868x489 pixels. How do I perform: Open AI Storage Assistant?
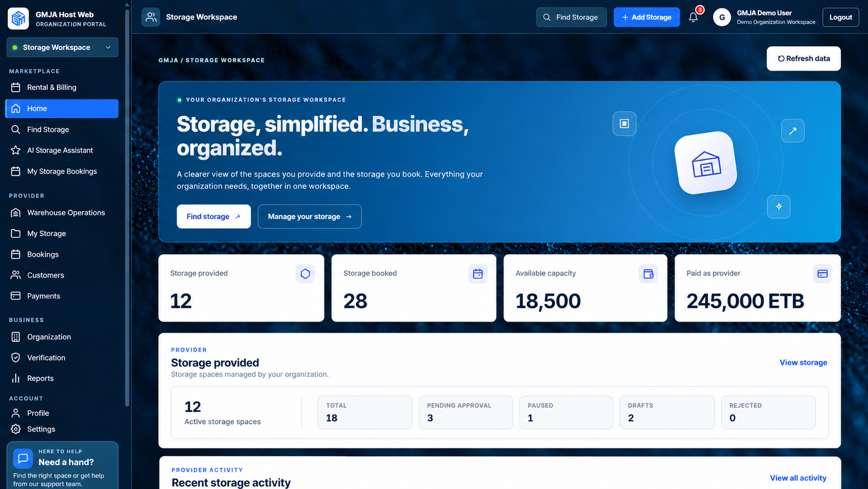click(62, 150)
